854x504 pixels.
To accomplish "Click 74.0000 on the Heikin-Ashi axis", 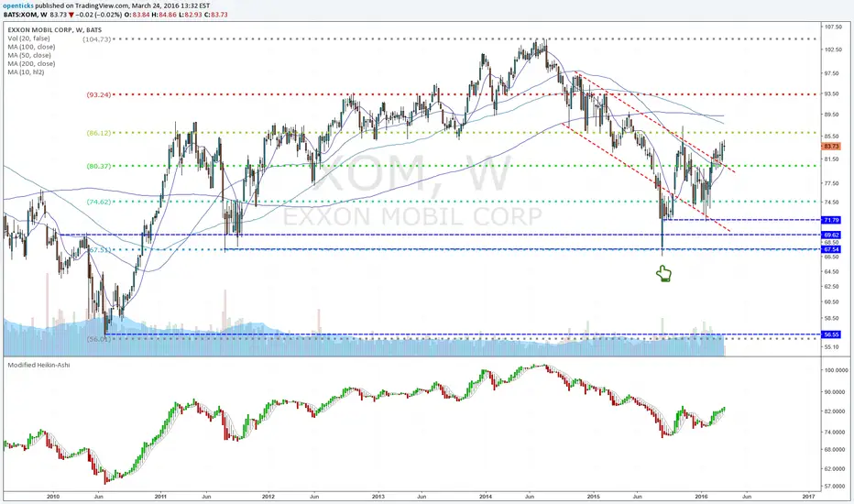I will point(836,433).
